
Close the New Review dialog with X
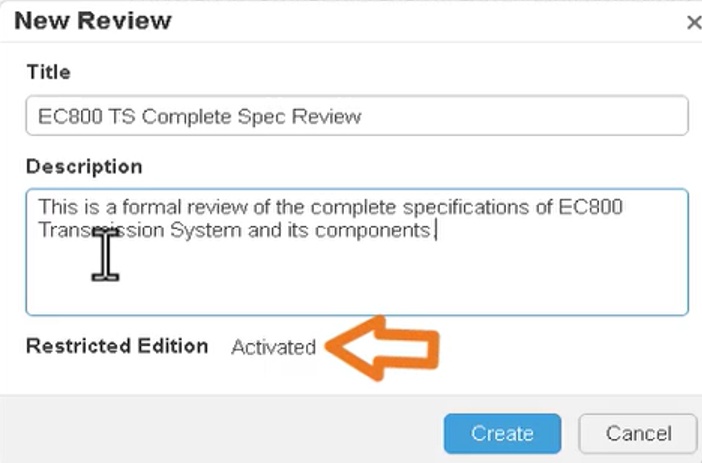coord(693,23)
